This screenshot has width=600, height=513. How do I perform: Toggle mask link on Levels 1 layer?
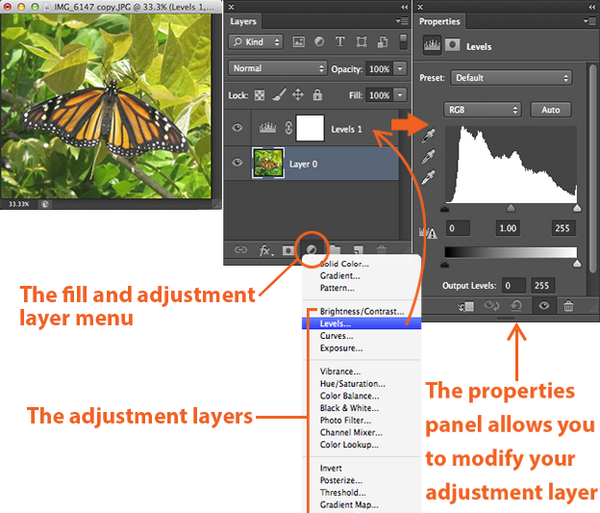point(289,127)
